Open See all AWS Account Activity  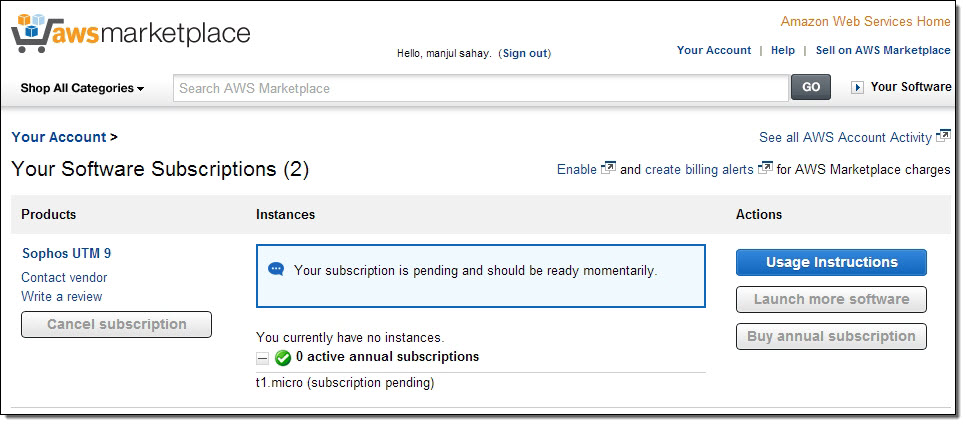pyautogui.click(x=845, y=137)
